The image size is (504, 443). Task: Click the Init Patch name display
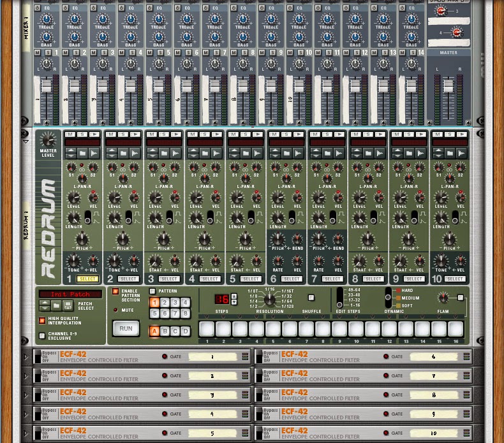(70, 294)
